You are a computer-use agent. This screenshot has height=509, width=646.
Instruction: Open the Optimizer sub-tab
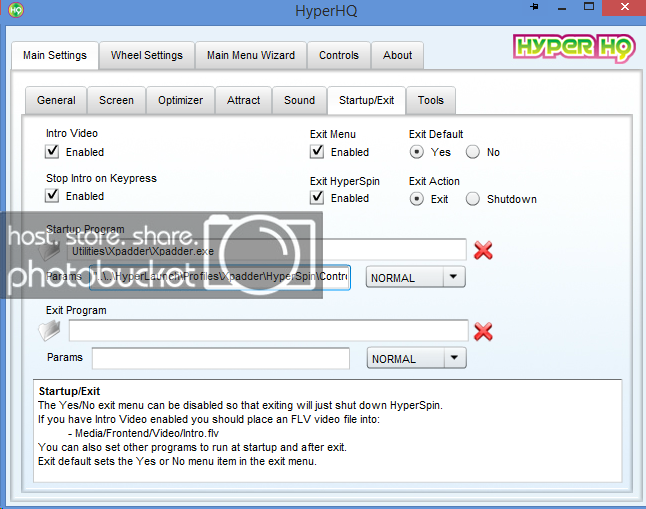click(x=180, y=100)
